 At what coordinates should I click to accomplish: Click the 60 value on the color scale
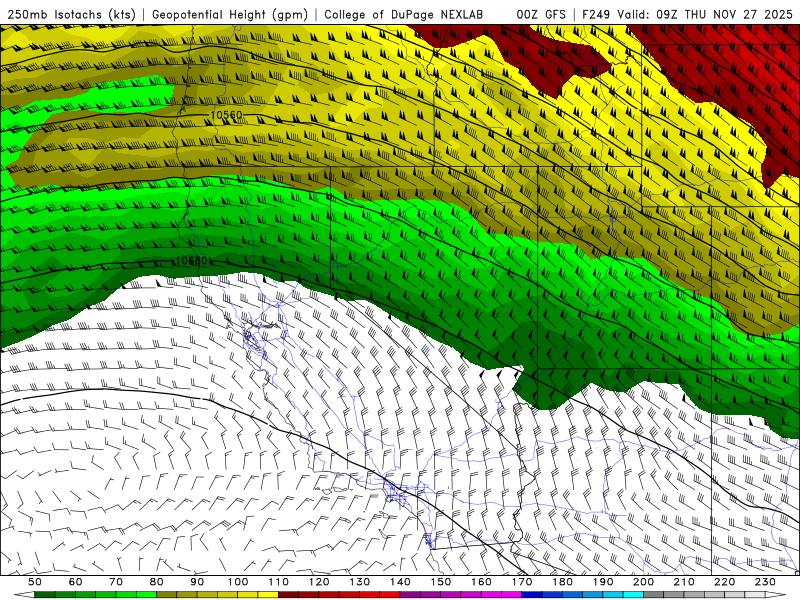75,582
